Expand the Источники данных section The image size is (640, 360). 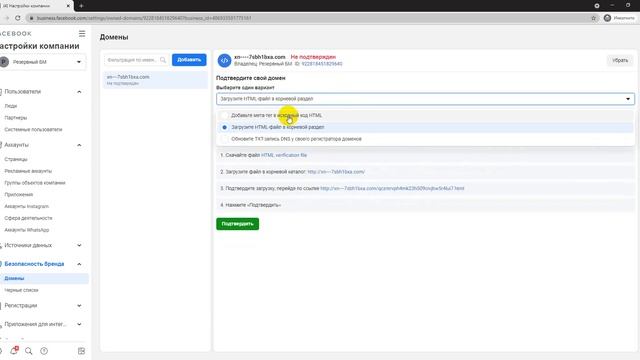(x=79, y=245)
